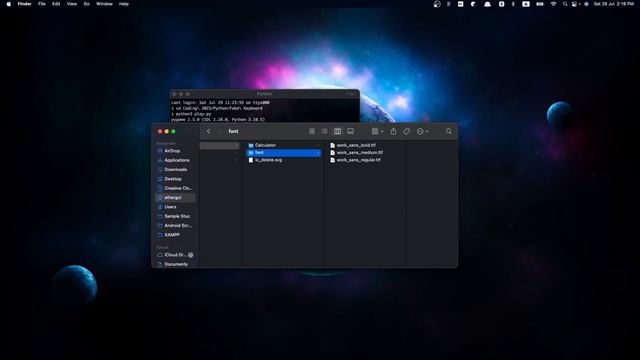Switch Finder to column view

[338, 131]
